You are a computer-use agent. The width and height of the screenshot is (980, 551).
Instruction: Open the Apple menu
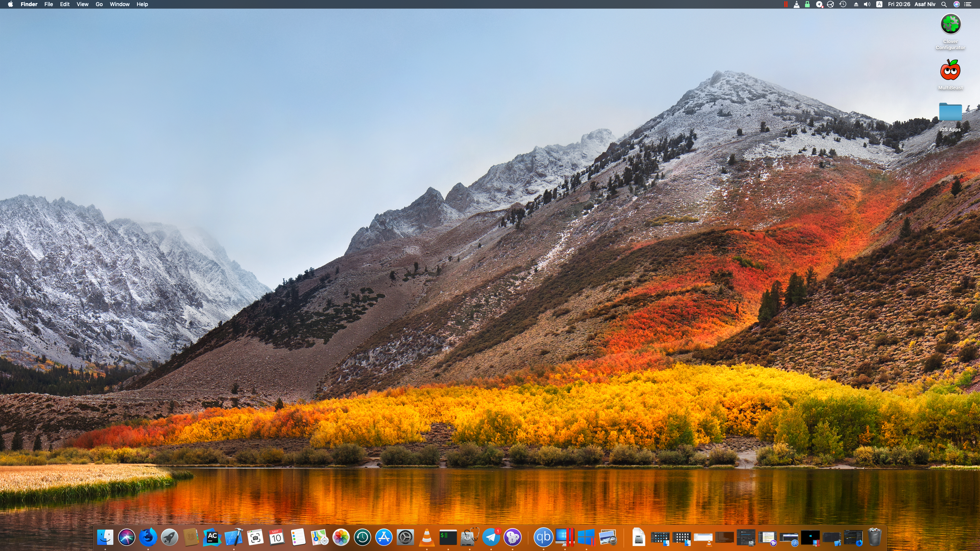pos(10,4)
